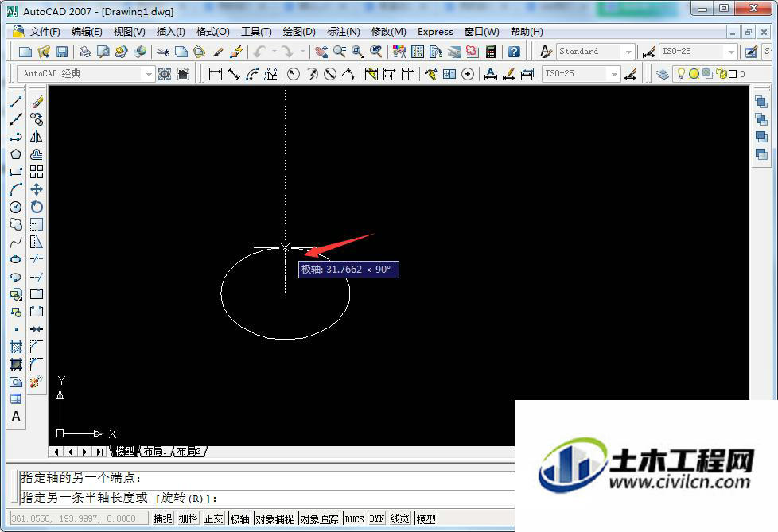Select the Trim tool
Viewport: 778px width, 532px height.
pos(37,259)
